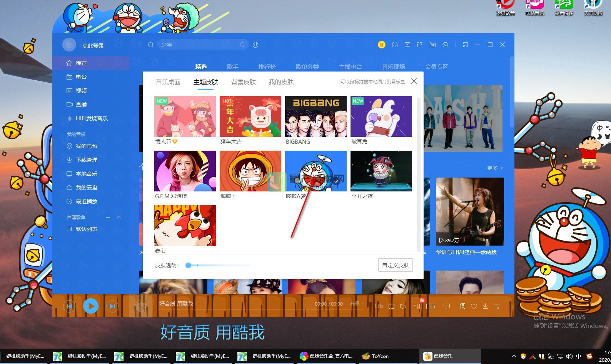The height and width of the screenshot is (364, 611).
Task: Click the yellow sign-in badge icon
Action: [381, 45]
